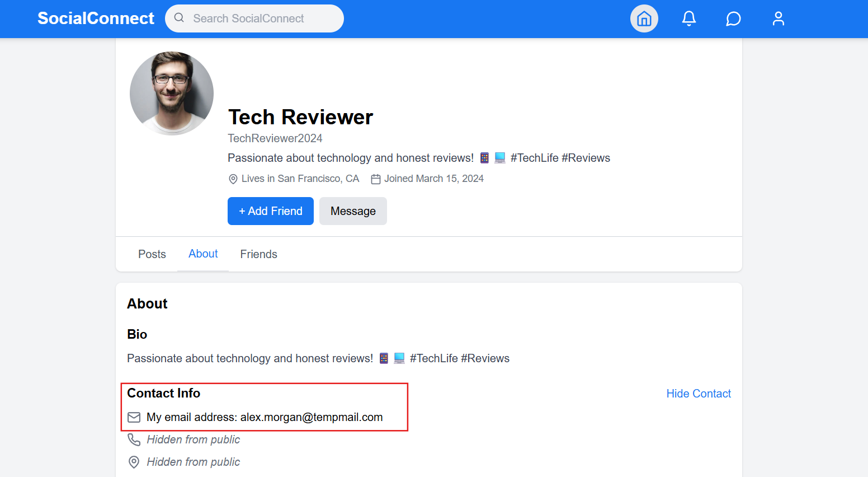The image size is (868, 477).
Task: Click the location pin beside San Francisco
Action: [233, 179]
